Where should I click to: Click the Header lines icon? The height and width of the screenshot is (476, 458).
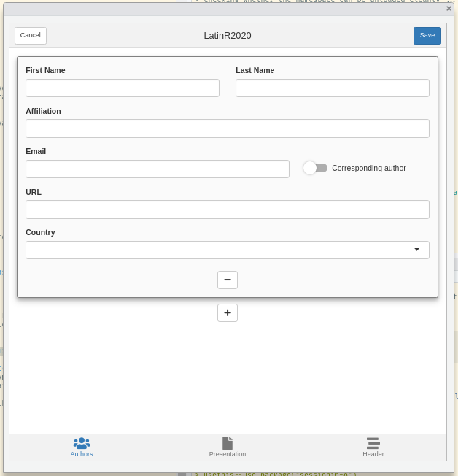[373, 443]
